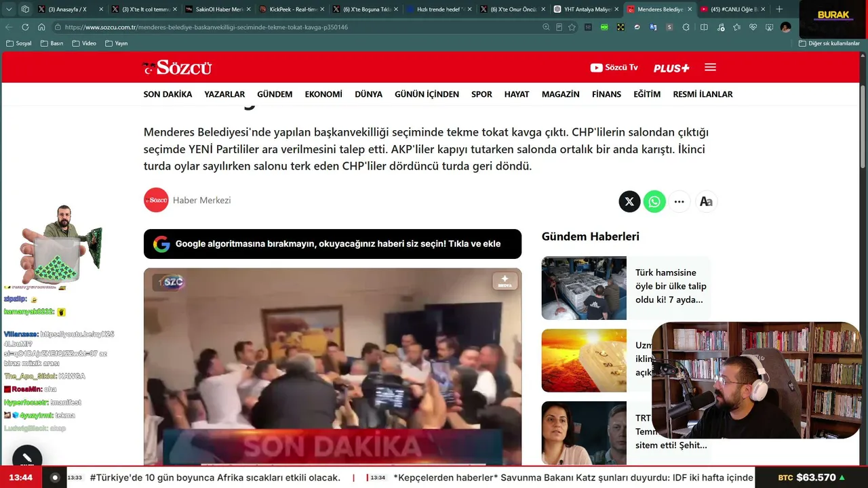This screenshot has width=868, height=488.
Task: Open the Türk hamsisine news thumbnail
Action: coord(584,288)
